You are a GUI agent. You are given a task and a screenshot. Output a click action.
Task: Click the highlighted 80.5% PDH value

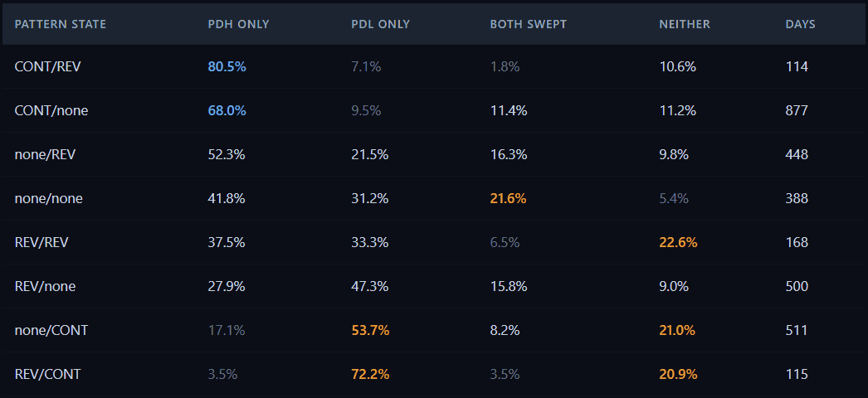[227, 66]
